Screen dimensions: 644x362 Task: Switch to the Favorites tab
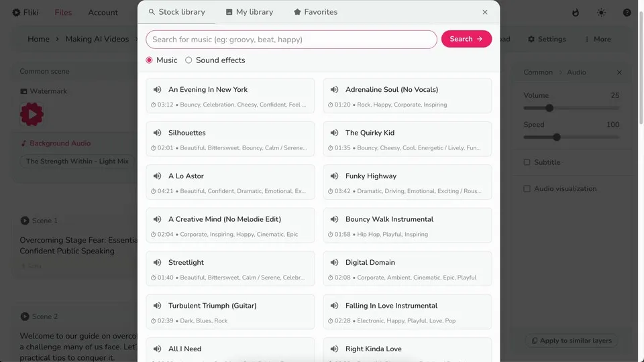pos(315,12)
